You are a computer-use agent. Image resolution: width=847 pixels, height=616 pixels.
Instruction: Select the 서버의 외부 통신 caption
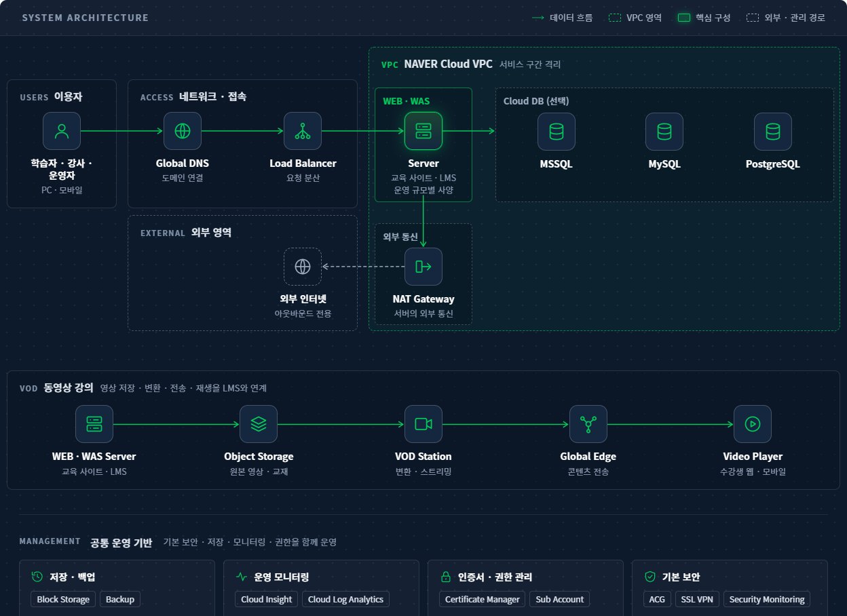tap(423, 314)
